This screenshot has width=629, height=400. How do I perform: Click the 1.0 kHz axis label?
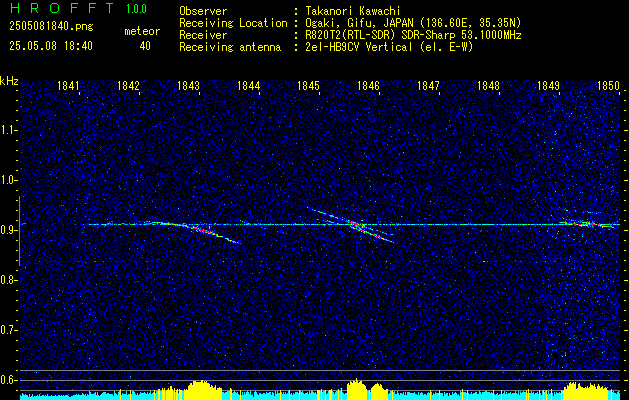(x=8, y=180)
